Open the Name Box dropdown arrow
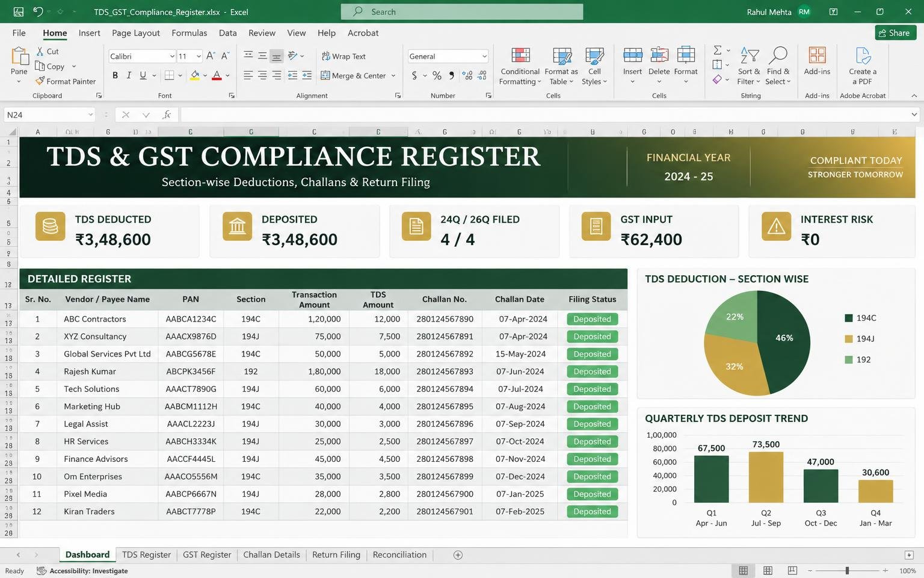This screenshot has width=924, height=578. click(90, 114)
